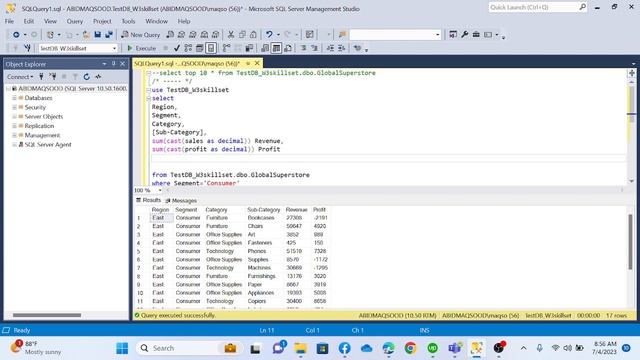Open the File menu

pyautogui.click(x=9, y=21)
